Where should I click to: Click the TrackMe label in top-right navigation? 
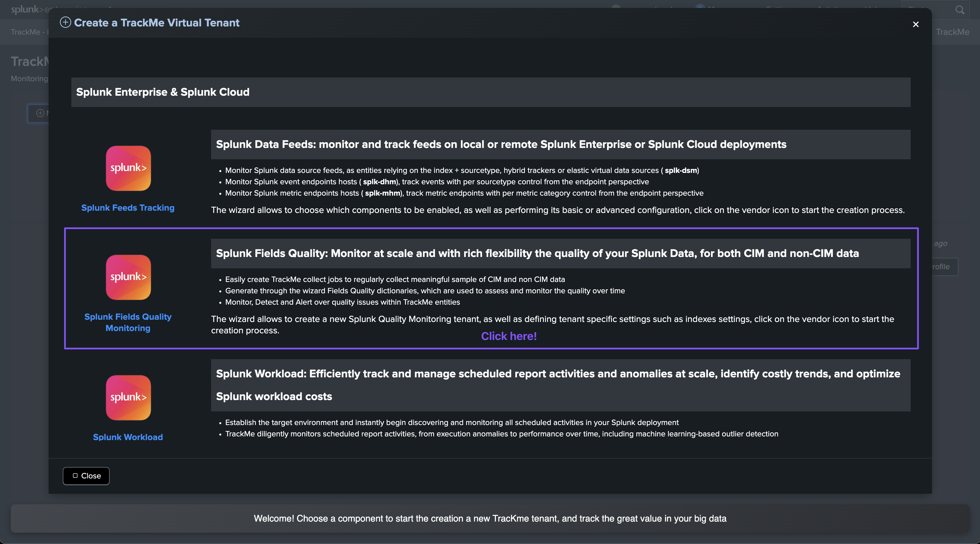click(952, 32)
